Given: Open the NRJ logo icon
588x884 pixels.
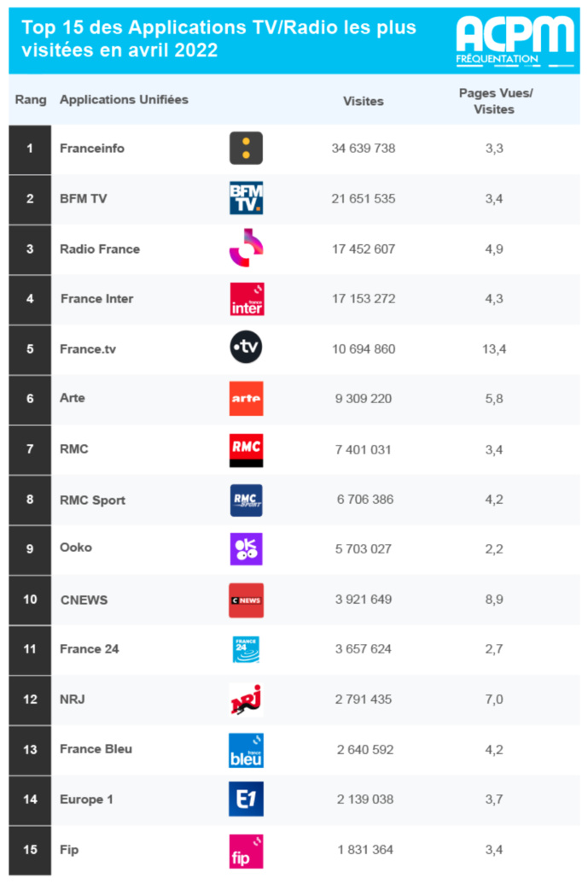Looking at the screenshot, I should point(246,700).
